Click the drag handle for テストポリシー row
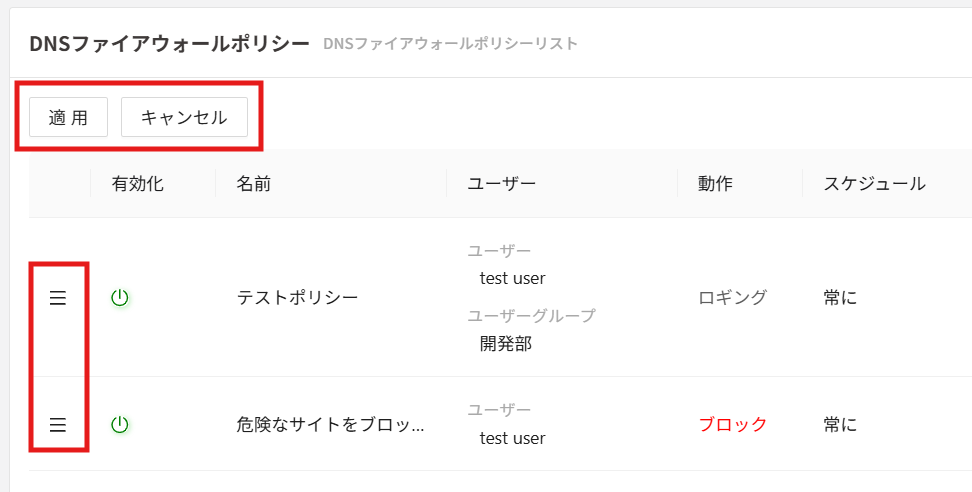This screenshot has width=972, height=492. point(58,298)
